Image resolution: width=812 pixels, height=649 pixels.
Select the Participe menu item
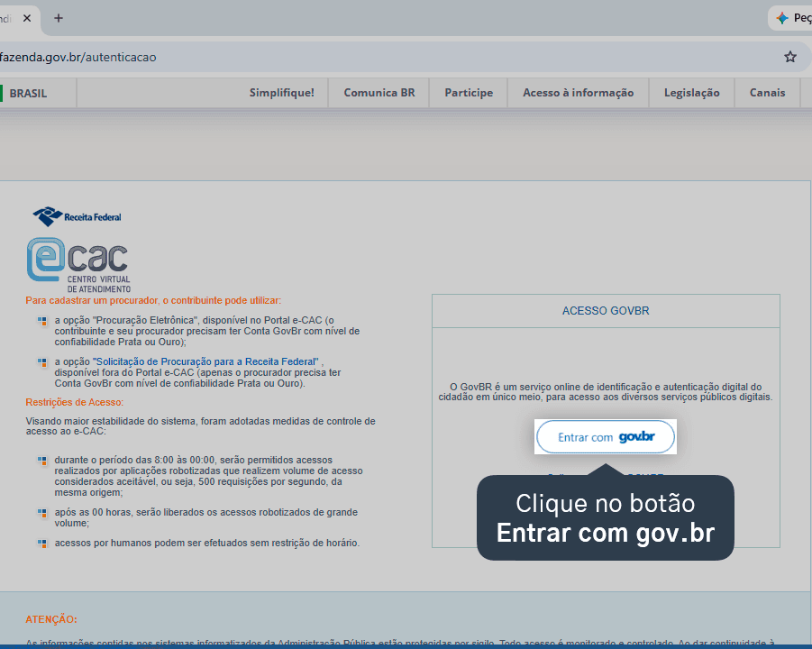[469, 93]
